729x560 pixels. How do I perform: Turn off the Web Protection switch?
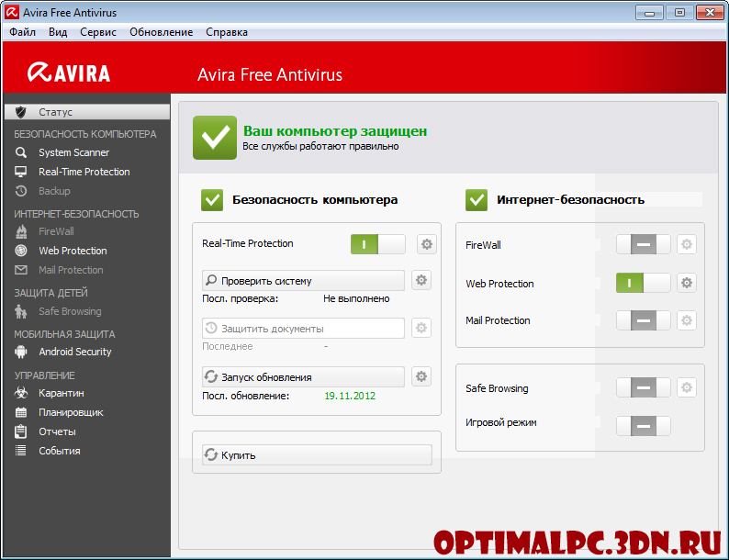[x=644, y=283]
